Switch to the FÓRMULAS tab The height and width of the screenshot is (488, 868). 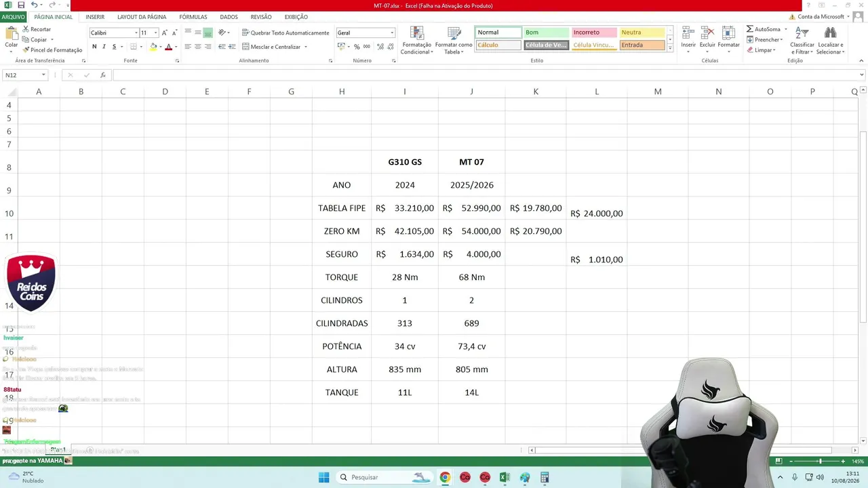193,17
